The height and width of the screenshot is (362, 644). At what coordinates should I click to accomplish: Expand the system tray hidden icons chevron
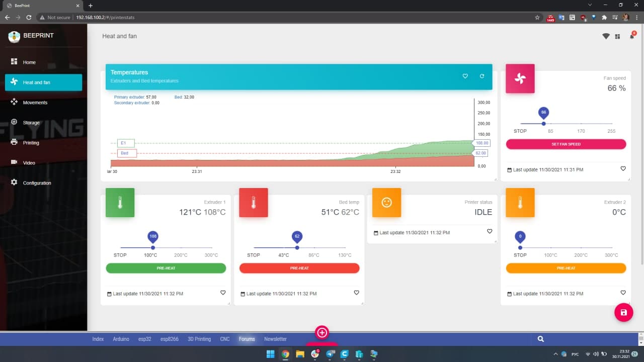(555, 354)
